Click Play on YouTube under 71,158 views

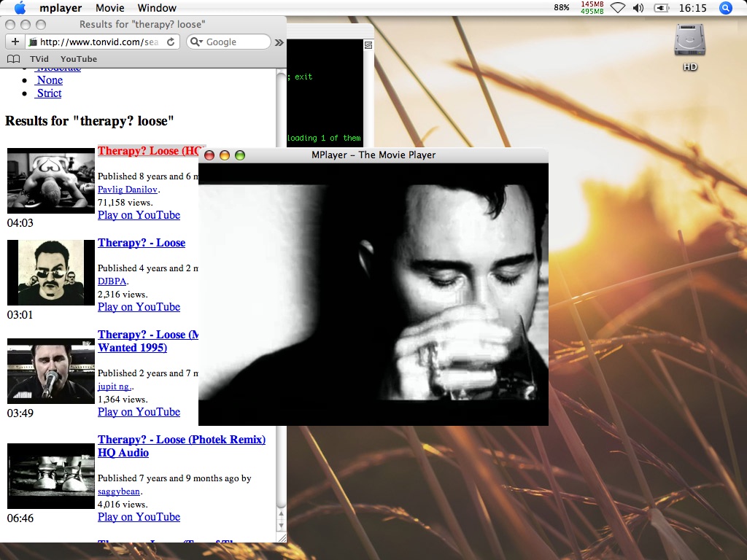click(139, 215)
